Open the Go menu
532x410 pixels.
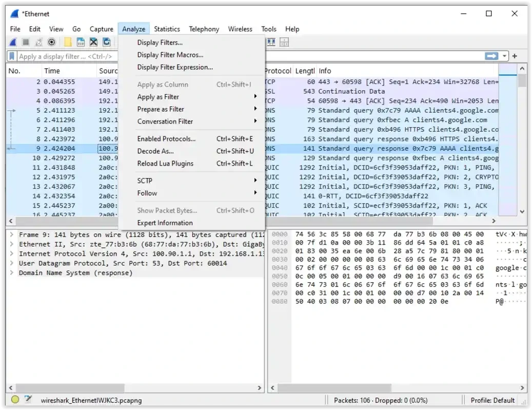pyautogui.click(x=76, y=29)
